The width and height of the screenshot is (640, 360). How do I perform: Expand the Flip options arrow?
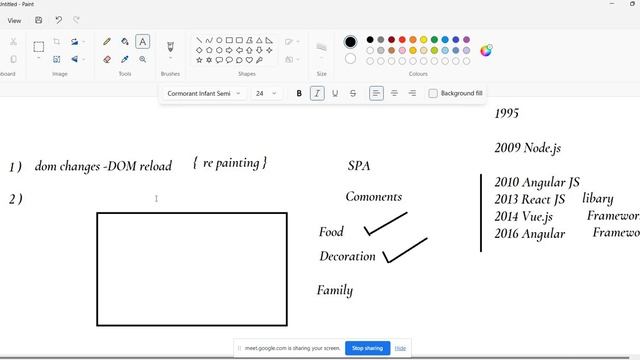click(x=84, y=60)
